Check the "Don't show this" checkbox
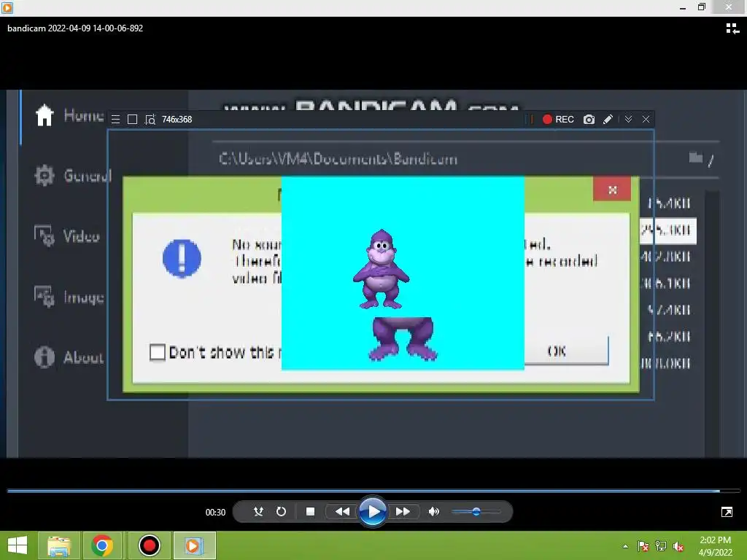 tap(158, 352)
